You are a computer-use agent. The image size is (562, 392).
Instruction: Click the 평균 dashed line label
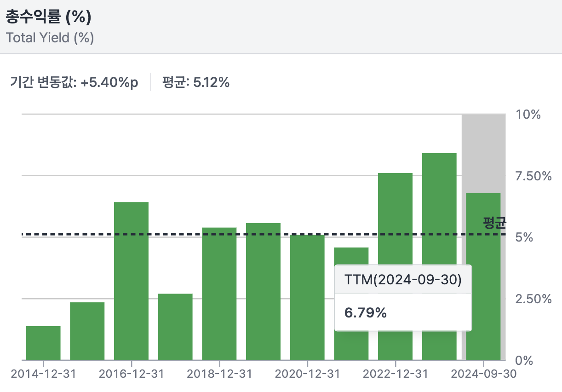tap(494, 223)
